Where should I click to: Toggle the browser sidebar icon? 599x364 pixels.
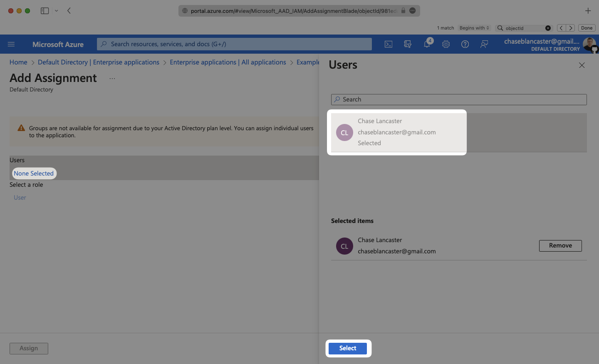[x=45, y=11]
